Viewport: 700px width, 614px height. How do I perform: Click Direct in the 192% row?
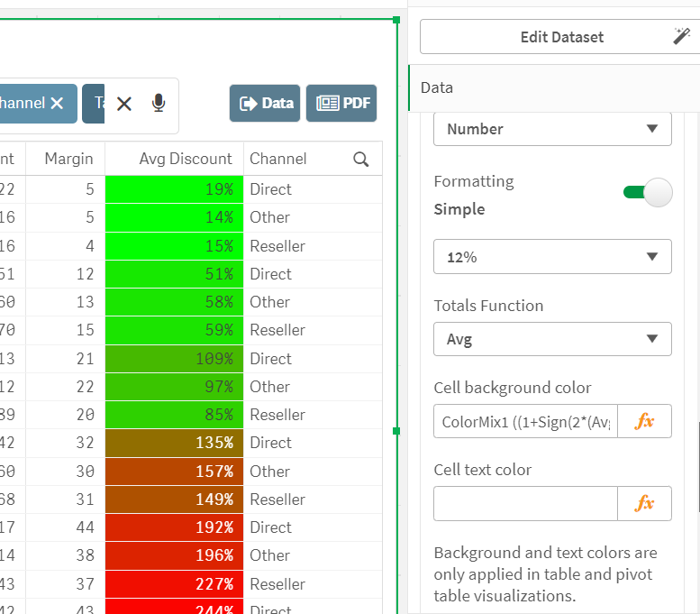[x=270, y=527]
